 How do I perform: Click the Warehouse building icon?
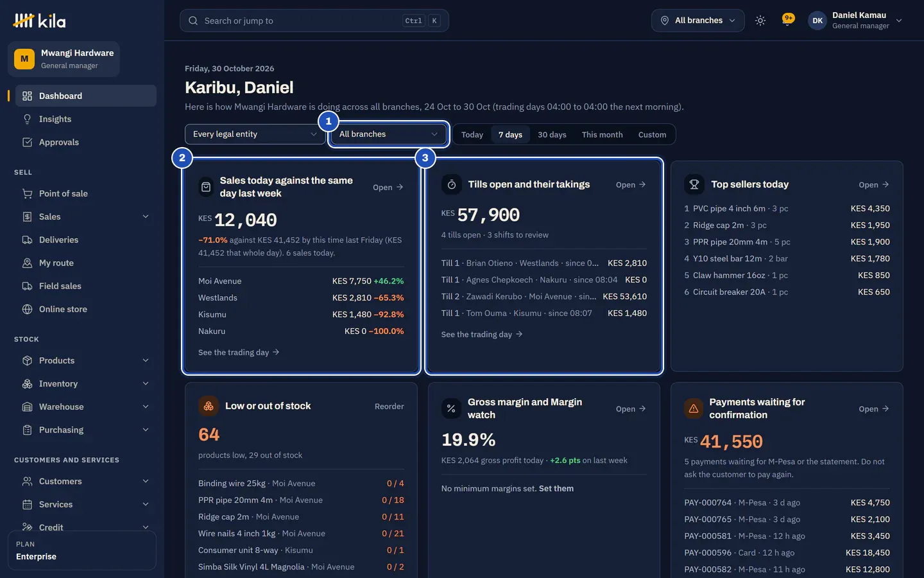[27, 407]
